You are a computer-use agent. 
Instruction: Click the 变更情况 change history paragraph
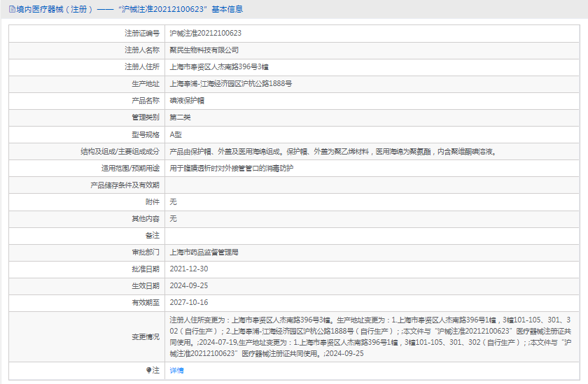(x=370, y=337)
